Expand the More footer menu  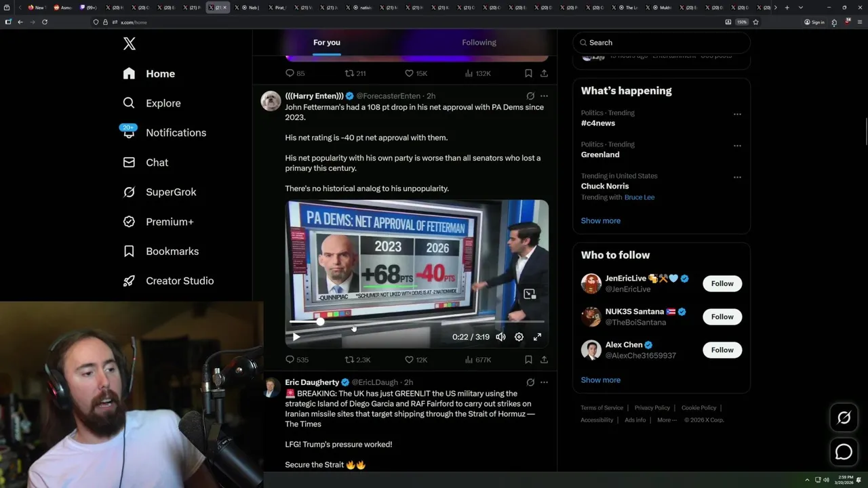tap(666, 420)
